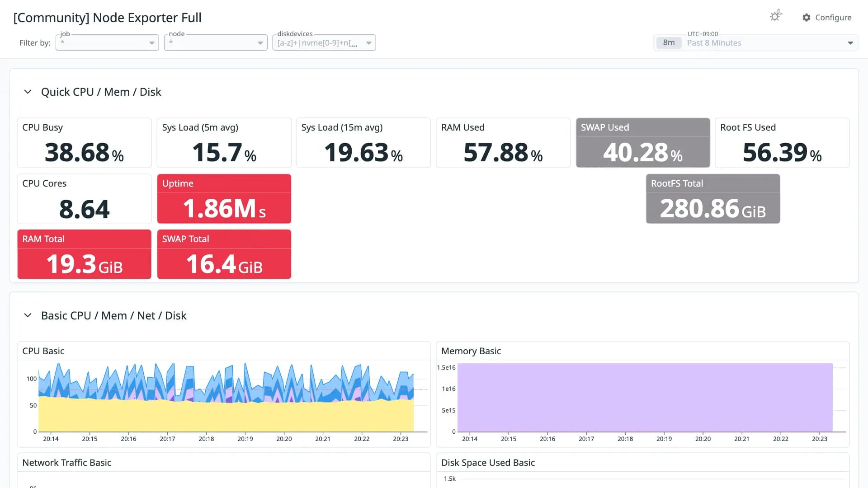Collapse the Basic CPU / Mem / Net / Disk section
The height and width of the screenshot is (488, 868).
[x=28, y=315]
